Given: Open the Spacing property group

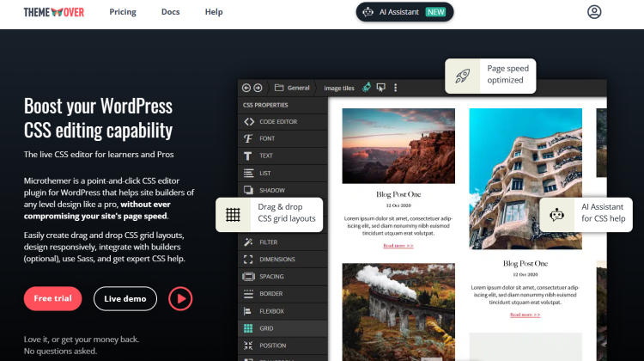Looking at the screenshot, I should pos(283,276).
